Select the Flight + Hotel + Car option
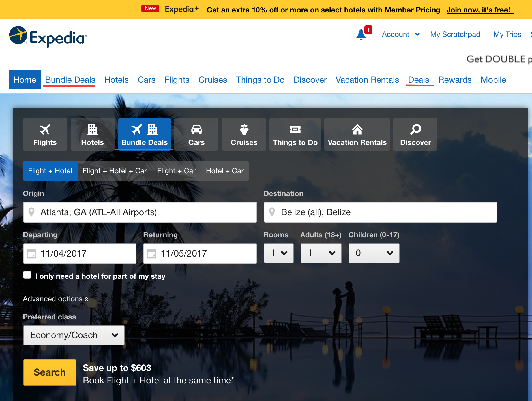532x401 pixels. pyautogui.click(x=115, y=171)
